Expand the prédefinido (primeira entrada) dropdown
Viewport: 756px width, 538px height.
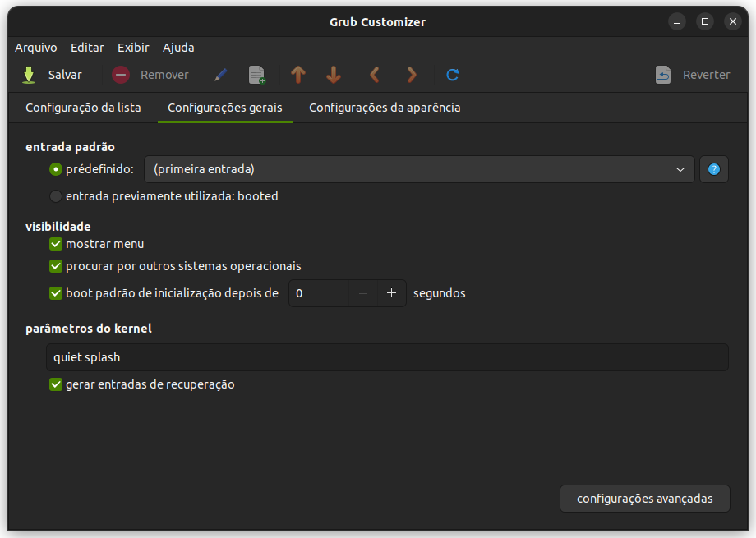(x=419, y=169)
